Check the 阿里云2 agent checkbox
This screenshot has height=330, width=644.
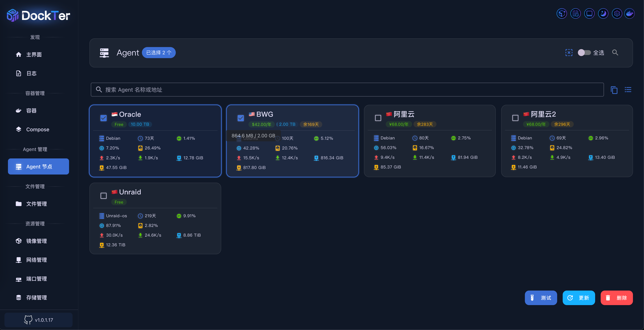point(515,118)
